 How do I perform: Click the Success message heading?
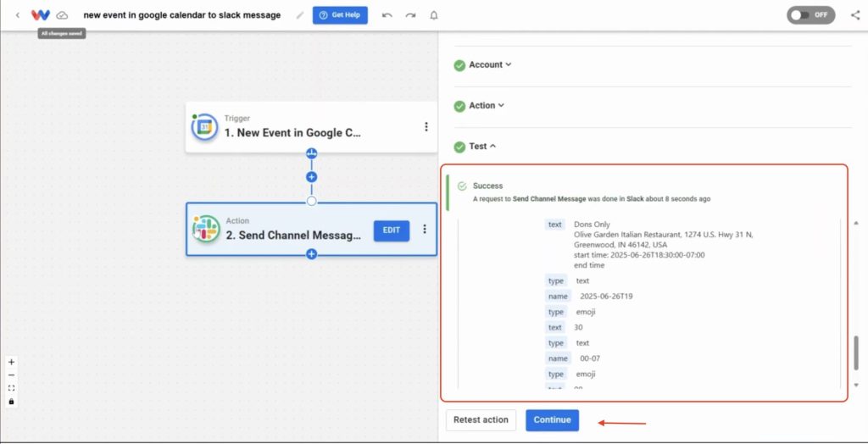pyautogui.click(x=487, y=186)
